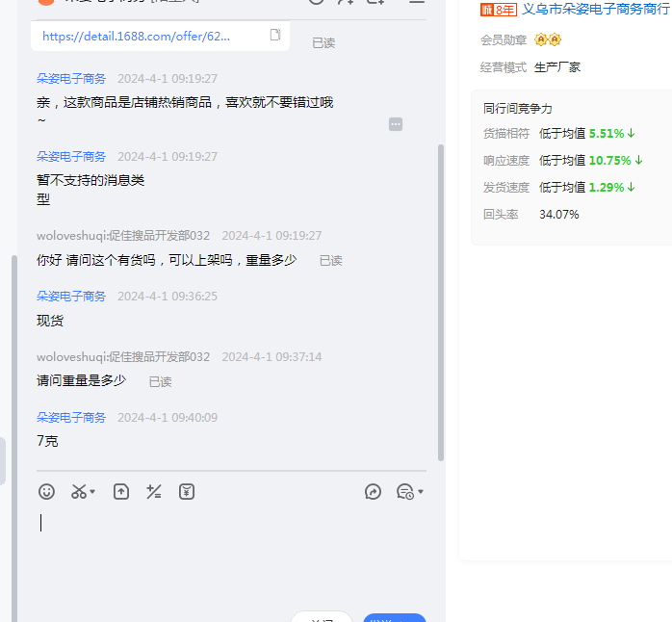The image size is (672, 622).
Task: Open the detail.1688.com offer link
Action: tap(137, 37)
